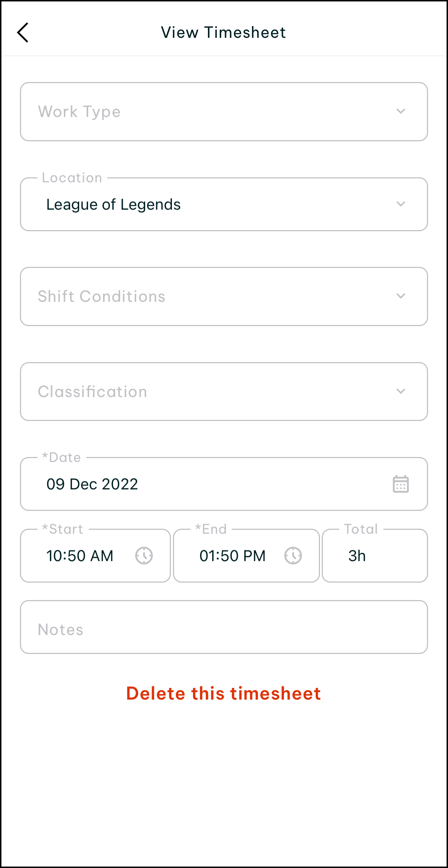Click the chevron arrow in Location field

pyautogui.click(x=401, y=204)
